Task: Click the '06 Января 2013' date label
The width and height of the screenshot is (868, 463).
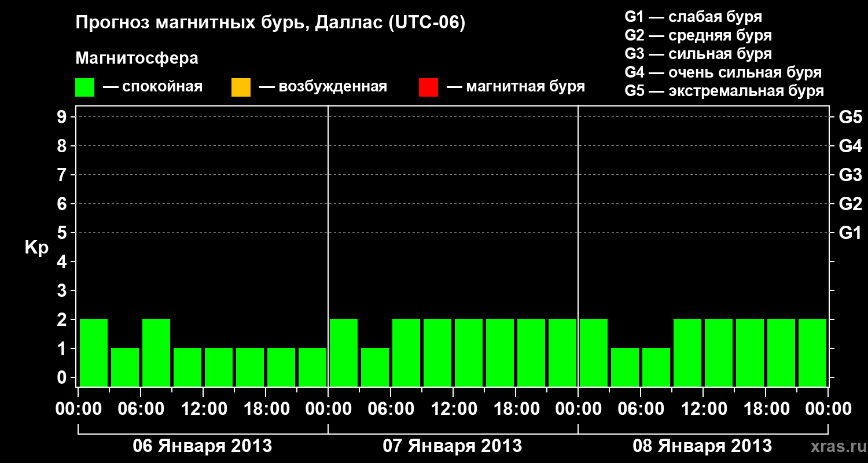Action: pos(203,446)
